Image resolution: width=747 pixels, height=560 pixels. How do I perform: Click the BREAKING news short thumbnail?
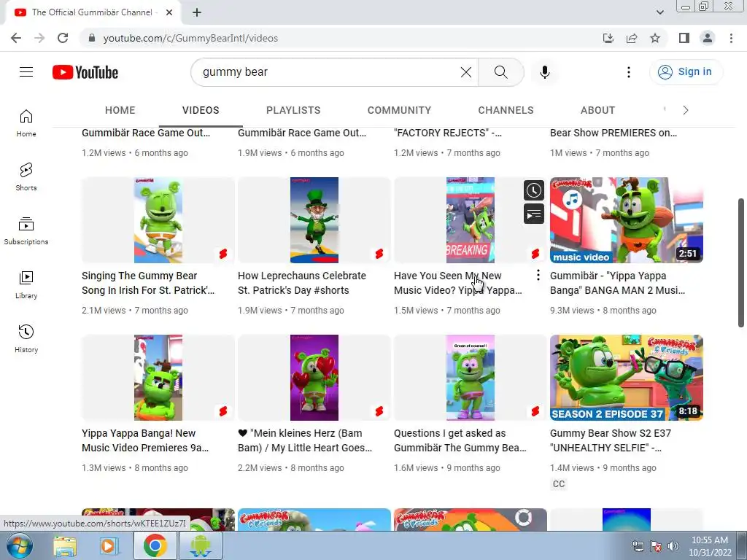pyautogui.click(x=471, y=220)
